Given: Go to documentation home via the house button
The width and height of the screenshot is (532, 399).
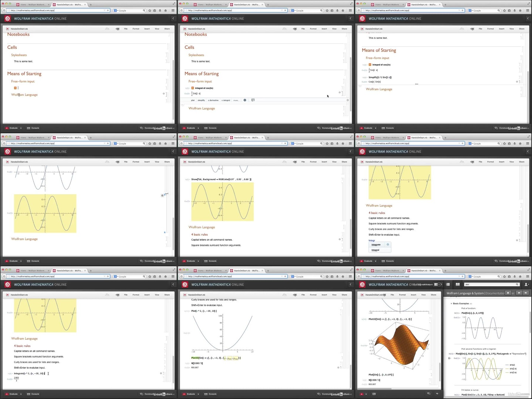Looking at the screenshot, I should pyautogui.click(x=508, y=293).
